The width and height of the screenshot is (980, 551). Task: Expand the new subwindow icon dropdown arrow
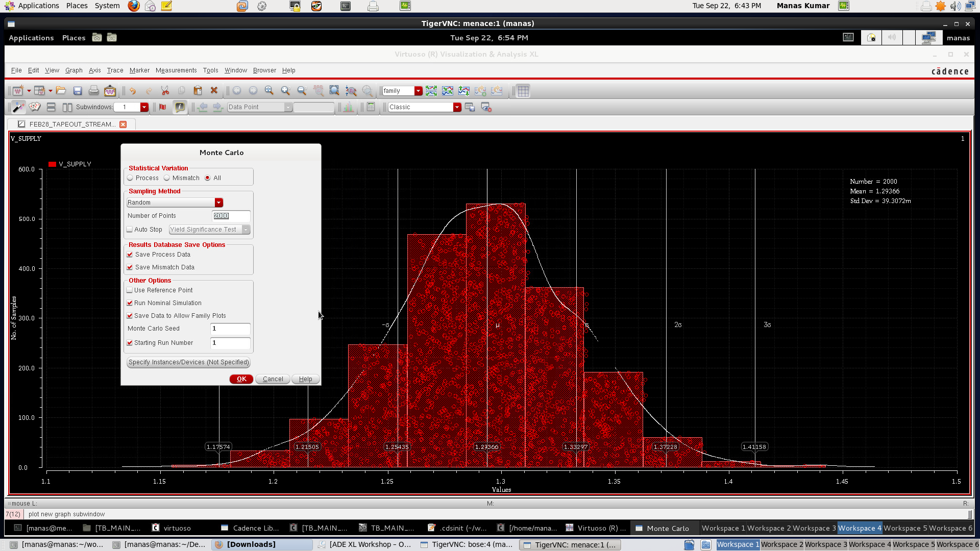[50, 91]
